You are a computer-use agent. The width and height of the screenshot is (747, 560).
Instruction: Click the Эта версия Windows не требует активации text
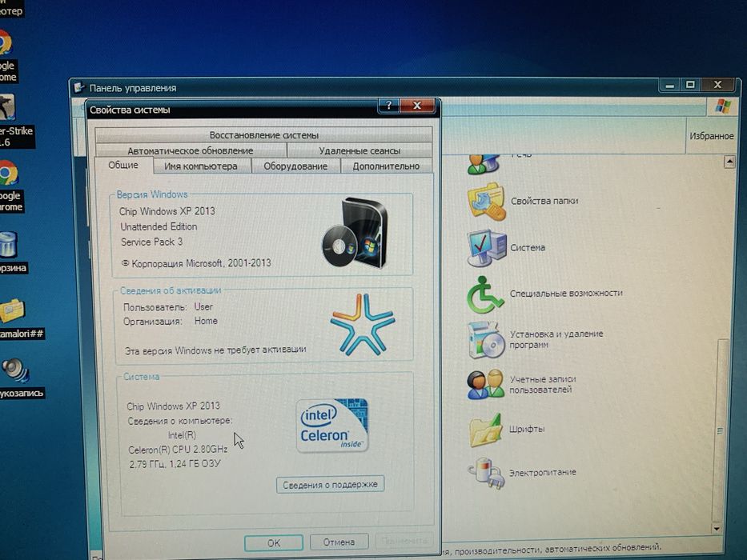click(x=215, y=350)
